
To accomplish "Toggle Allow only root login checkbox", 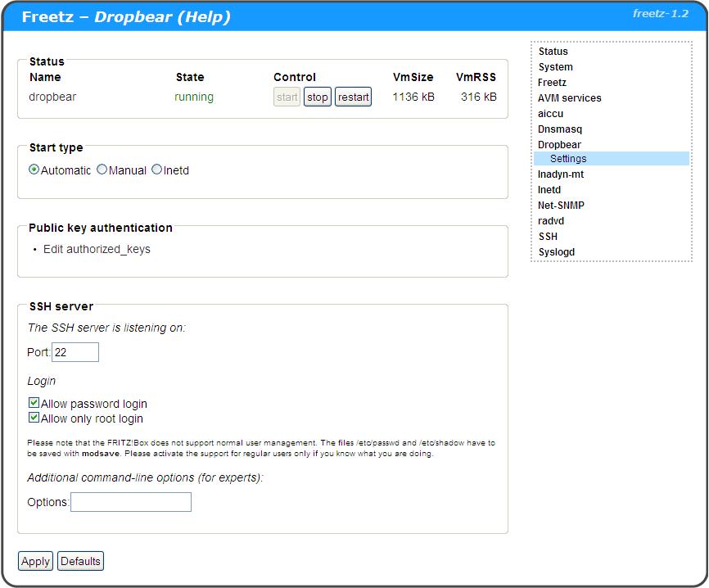I will [x=34, y=418].
